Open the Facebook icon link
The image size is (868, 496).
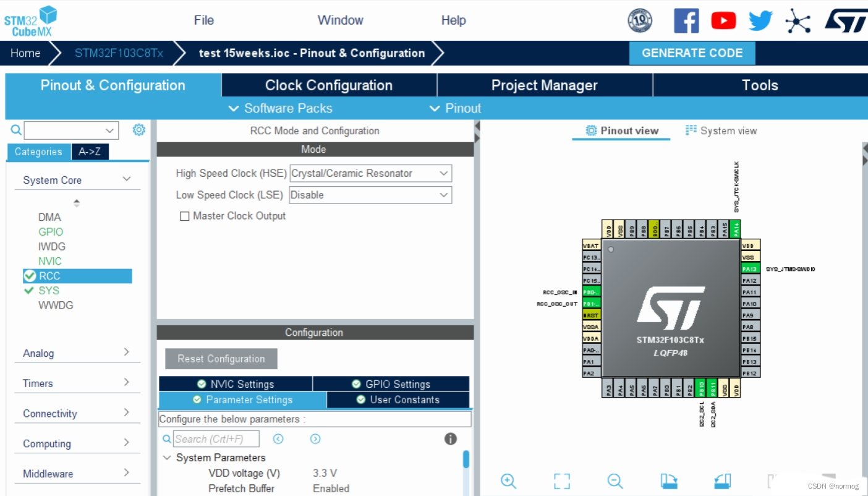pyautogui.click(x=686, y=20)
